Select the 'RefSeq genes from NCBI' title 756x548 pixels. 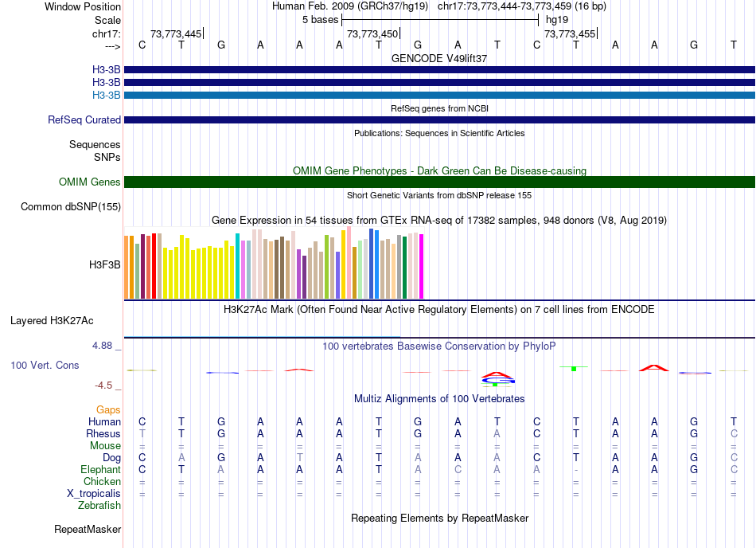439,108
